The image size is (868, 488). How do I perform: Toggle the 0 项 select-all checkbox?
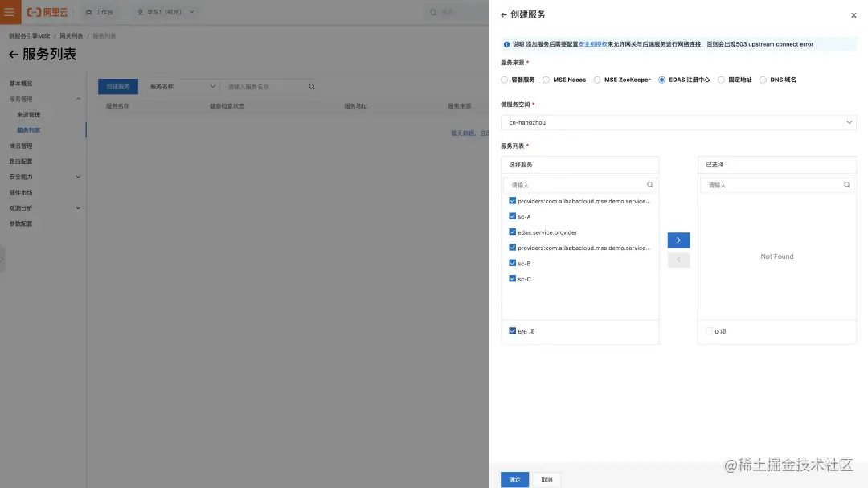709,331
